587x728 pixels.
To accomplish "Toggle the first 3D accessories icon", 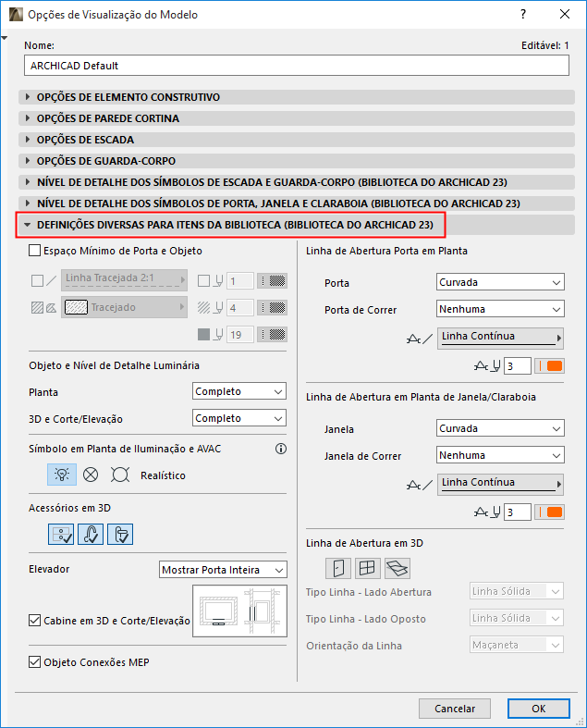I will (x=61, y=534).
